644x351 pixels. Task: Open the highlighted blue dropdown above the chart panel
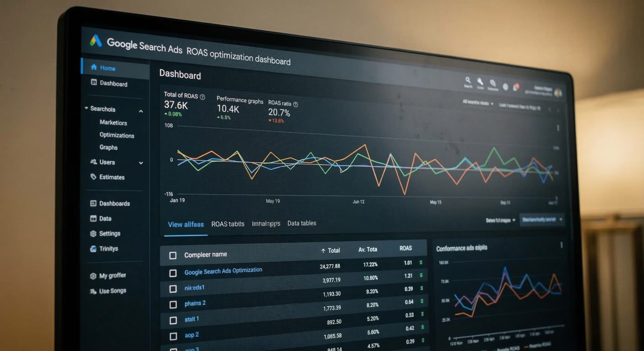coord(541,220)
